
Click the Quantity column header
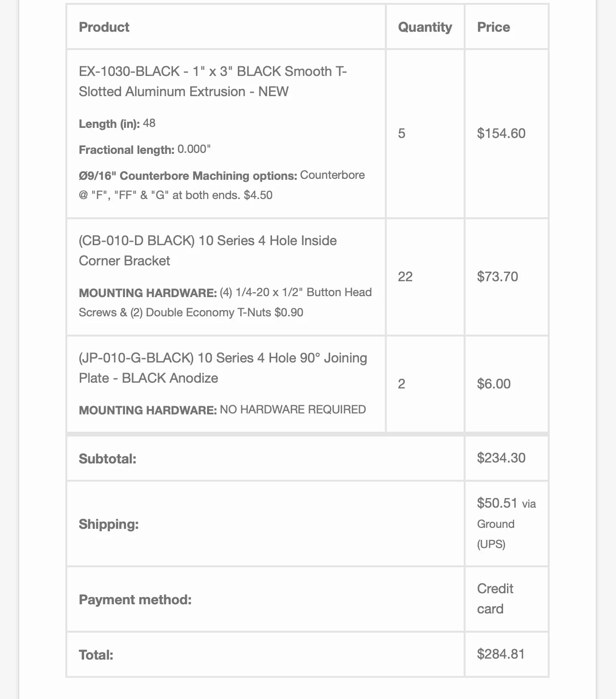tap(425, 27)
